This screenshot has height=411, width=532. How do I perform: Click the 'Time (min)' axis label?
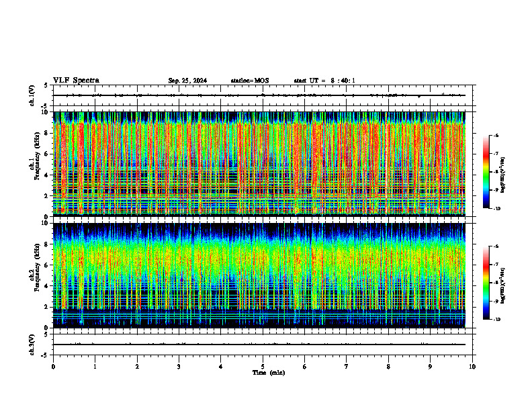[x=269, y=373]
